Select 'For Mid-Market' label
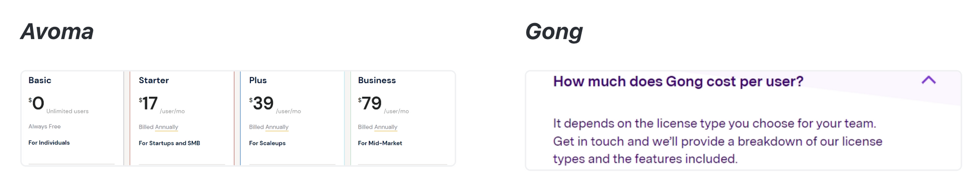The width and height of the screenshot is (980, 186). pos(380,143)
